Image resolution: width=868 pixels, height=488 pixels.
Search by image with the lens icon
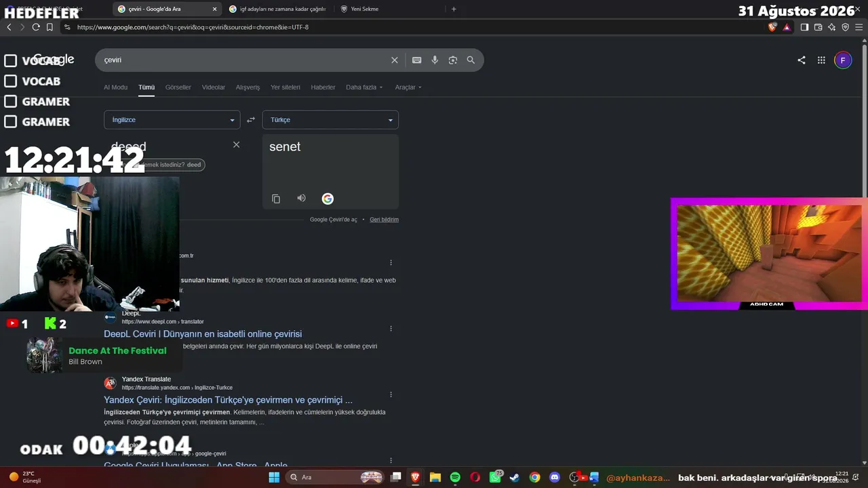pyautogui.click(x=453, y=60)
